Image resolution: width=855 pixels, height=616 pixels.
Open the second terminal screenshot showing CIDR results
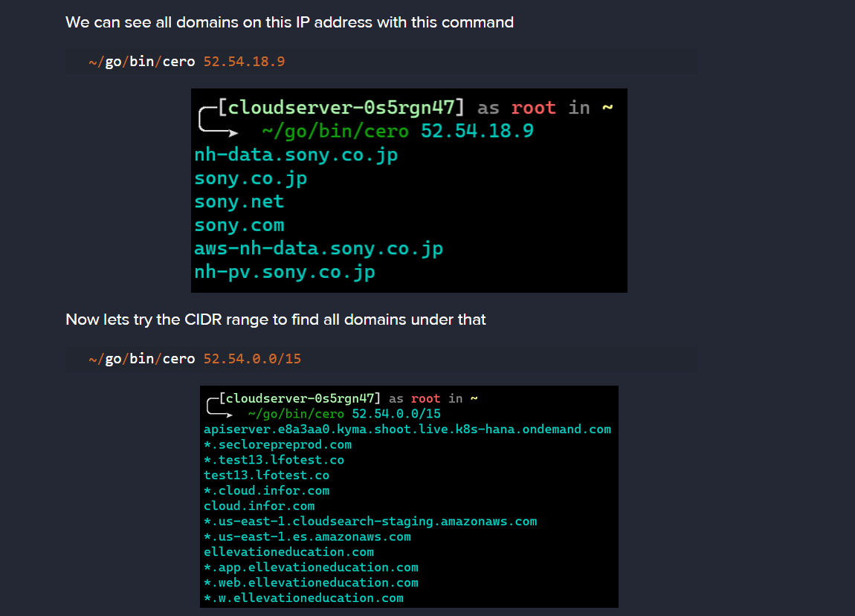click(x=409, y=496)
